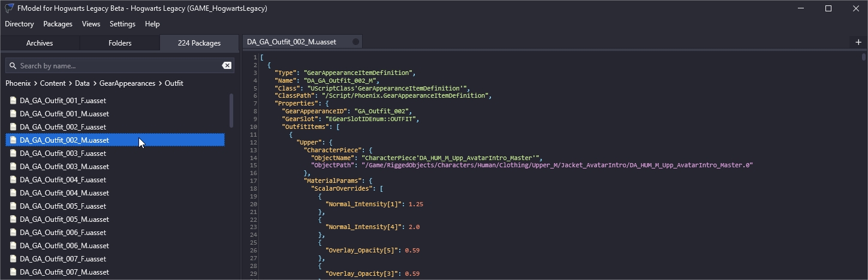Focus the Search by name field
868x280 pixels.
pos(119,65)
